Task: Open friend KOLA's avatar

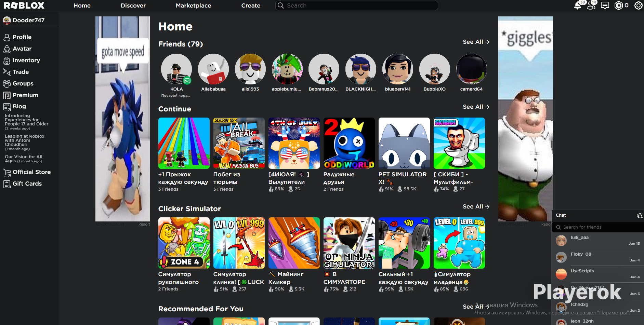Action: point(176,69)
